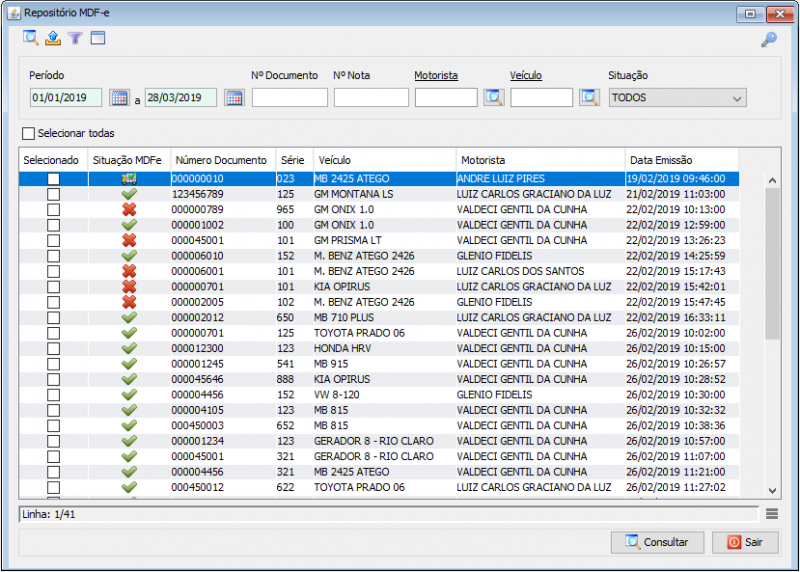Screen dimensions: 800x572
Task: Sort by Motorista column header
Action: point(540,160)
